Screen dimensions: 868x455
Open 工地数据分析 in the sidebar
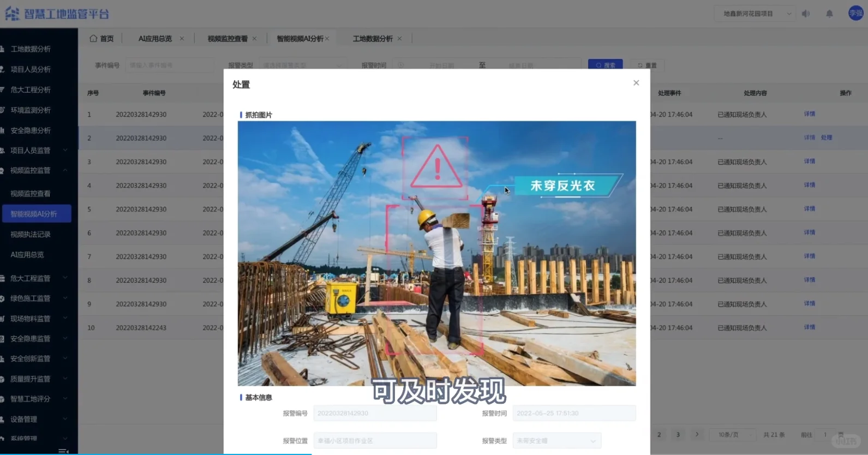click(x=31, y=49)
